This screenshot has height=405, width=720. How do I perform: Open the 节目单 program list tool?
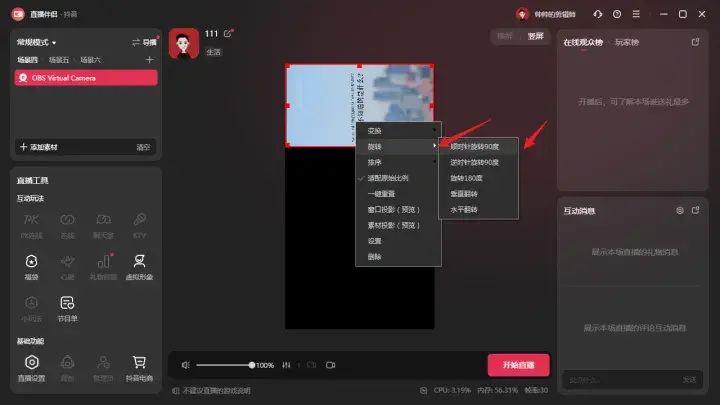67,309
